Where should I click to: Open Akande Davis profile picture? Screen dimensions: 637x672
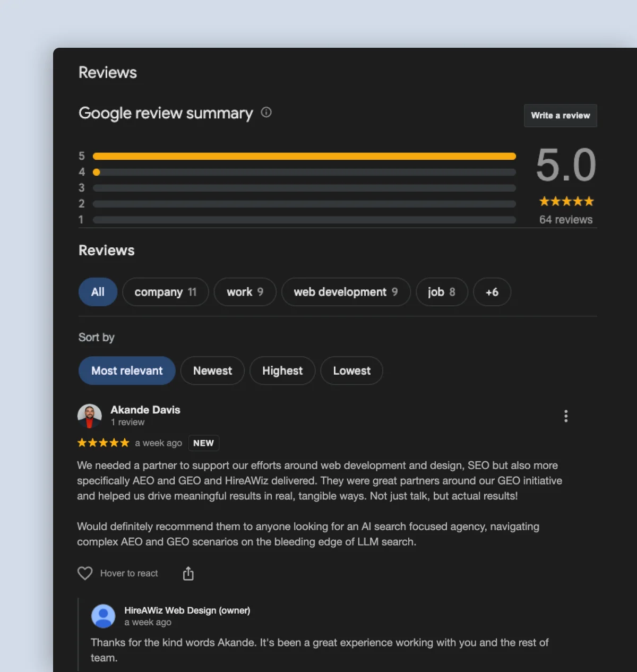click(x=90, y=416)
